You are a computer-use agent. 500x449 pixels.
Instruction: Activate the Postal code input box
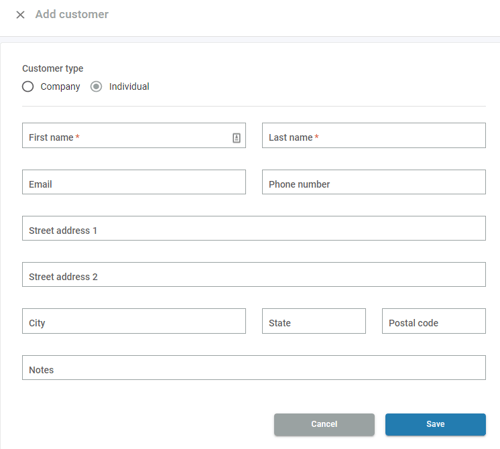(434, 321)
